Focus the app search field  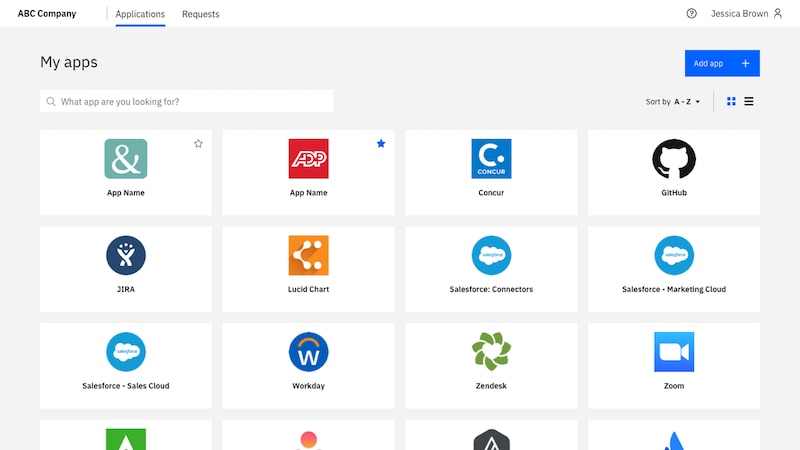(187, 102)
